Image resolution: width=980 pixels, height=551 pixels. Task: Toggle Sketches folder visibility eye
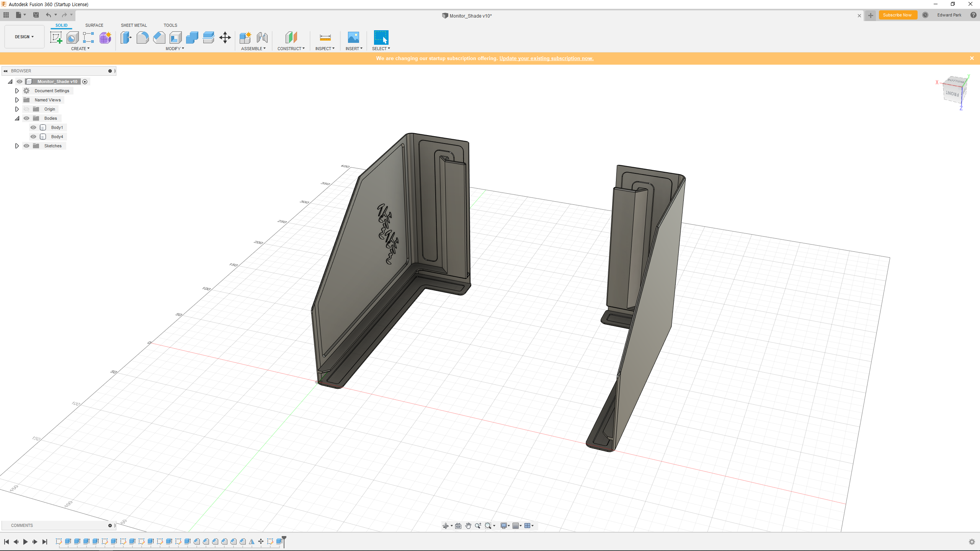tap(26, 146)
